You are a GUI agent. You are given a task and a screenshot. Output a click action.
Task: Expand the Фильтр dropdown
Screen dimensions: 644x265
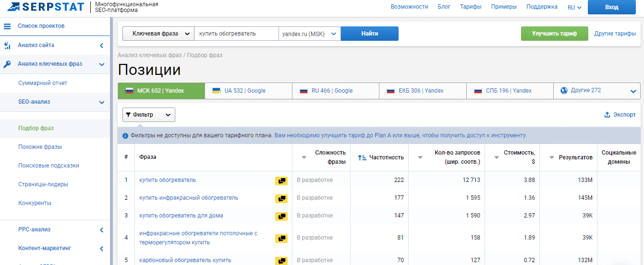point(149,115)
